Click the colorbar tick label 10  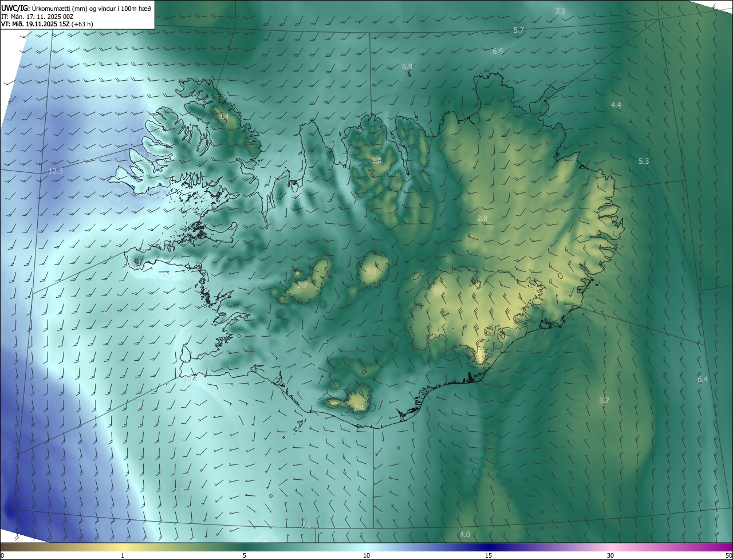(x=366, y=555)
